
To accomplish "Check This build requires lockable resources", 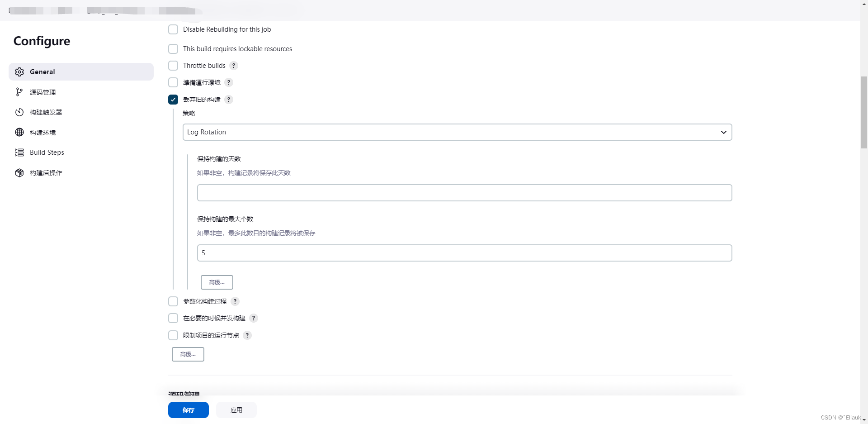I will (x=173, y=48).
